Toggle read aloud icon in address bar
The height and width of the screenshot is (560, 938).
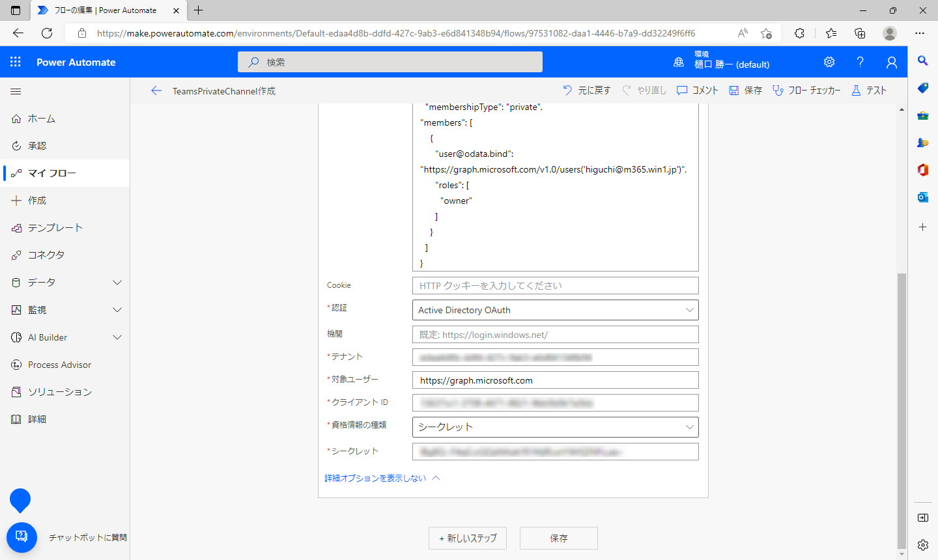pos(743,33)
